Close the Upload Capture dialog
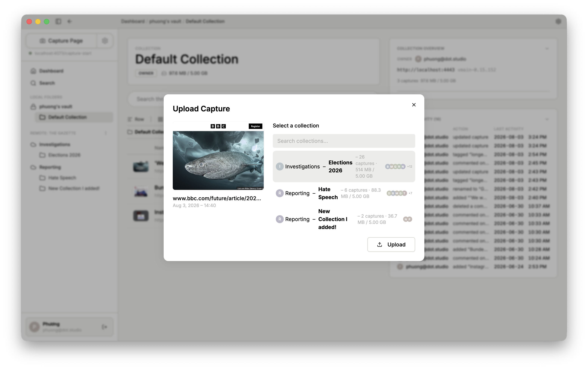The image size is (588, 369). [x=414, y=105]
